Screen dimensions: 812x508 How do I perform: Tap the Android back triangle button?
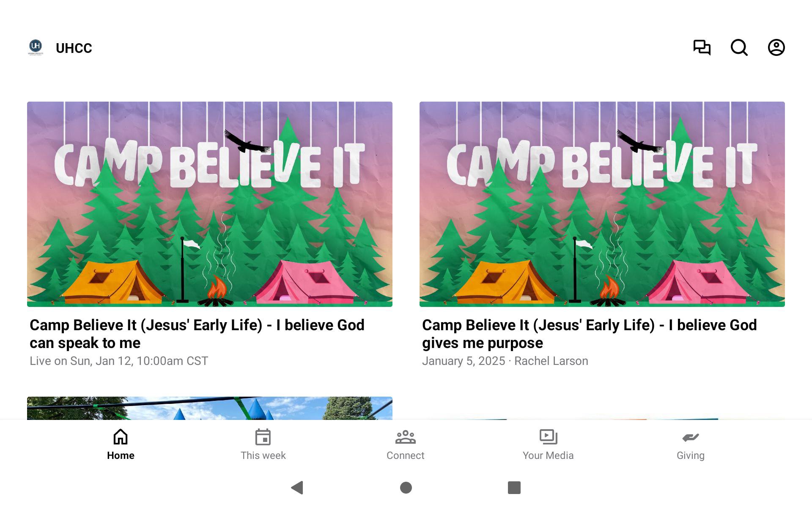[x=297, y=488]
